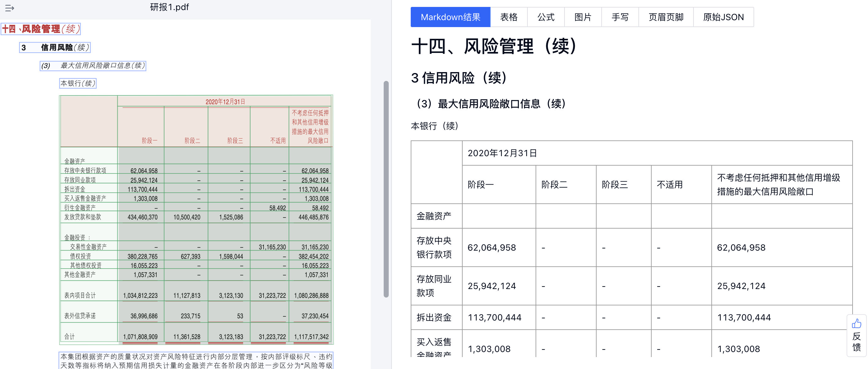This screenshot has width=868, height=369.
Task: Select the 信用风险(续) heading box in PDF
Action: point(55,47)
